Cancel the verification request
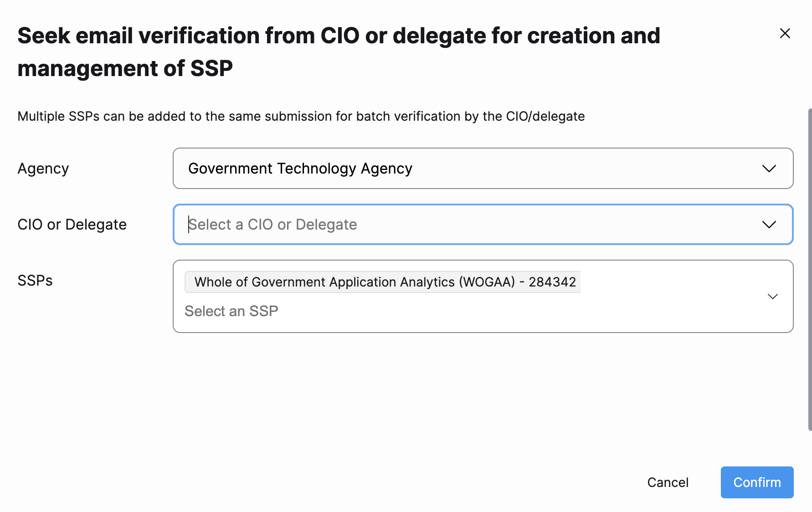The height and width of the screenshot is (512, 812). coord(668,482)
